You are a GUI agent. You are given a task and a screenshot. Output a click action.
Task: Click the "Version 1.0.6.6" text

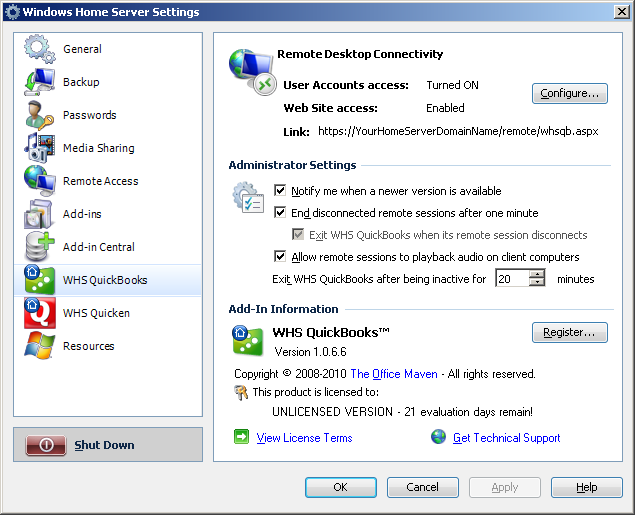coord(311,351)
